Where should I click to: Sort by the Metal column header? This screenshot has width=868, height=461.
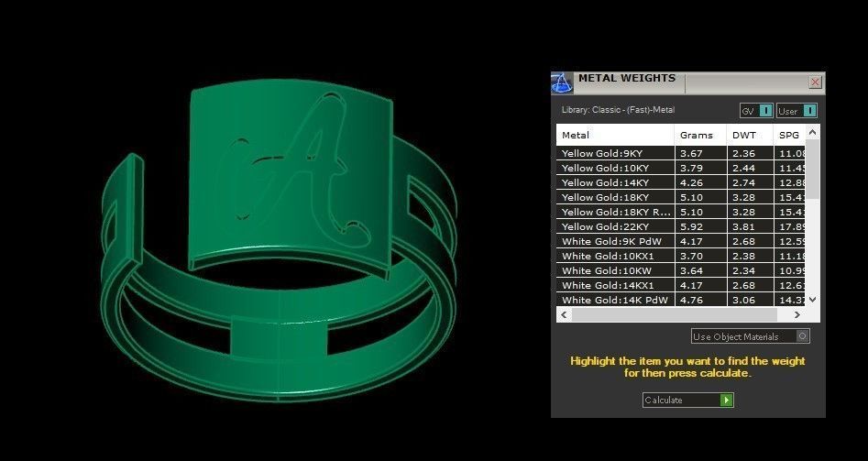click(615, 135)
